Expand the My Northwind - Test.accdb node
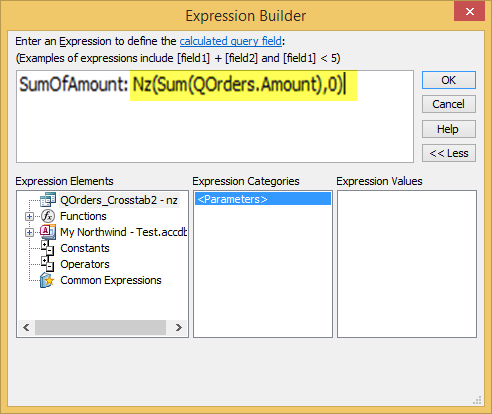Screen dimensions: 492x414 click(x=29, y=232)
